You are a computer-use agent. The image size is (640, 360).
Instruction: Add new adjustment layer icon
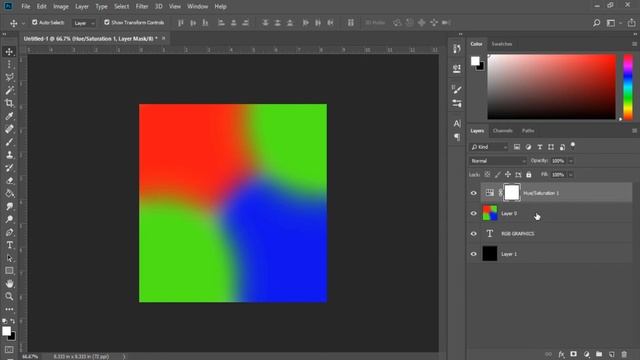pyautogui.click(x=587, y=354)
